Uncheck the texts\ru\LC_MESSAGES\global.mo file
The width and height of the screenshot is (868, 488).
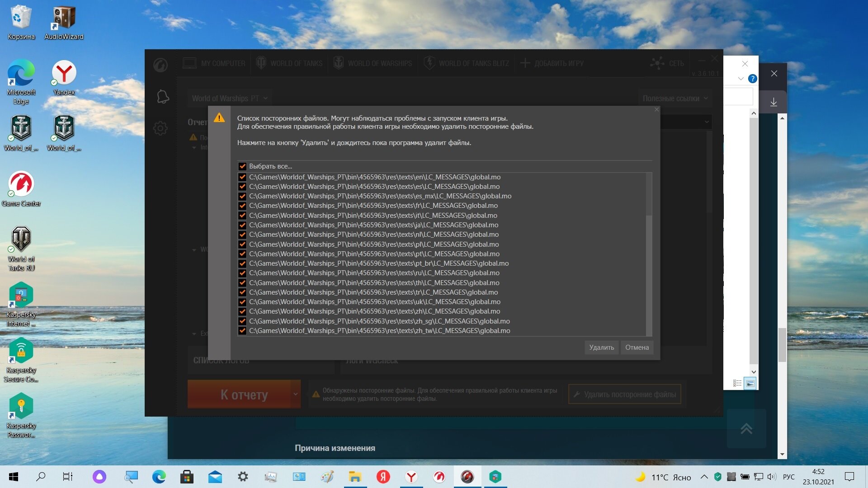click(x=242, y=273)
